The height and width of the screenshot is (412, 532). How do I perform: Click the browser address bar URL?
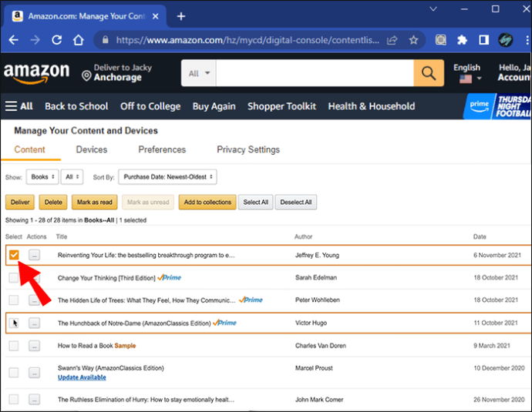pyautogui.click(x=247, y=40)
